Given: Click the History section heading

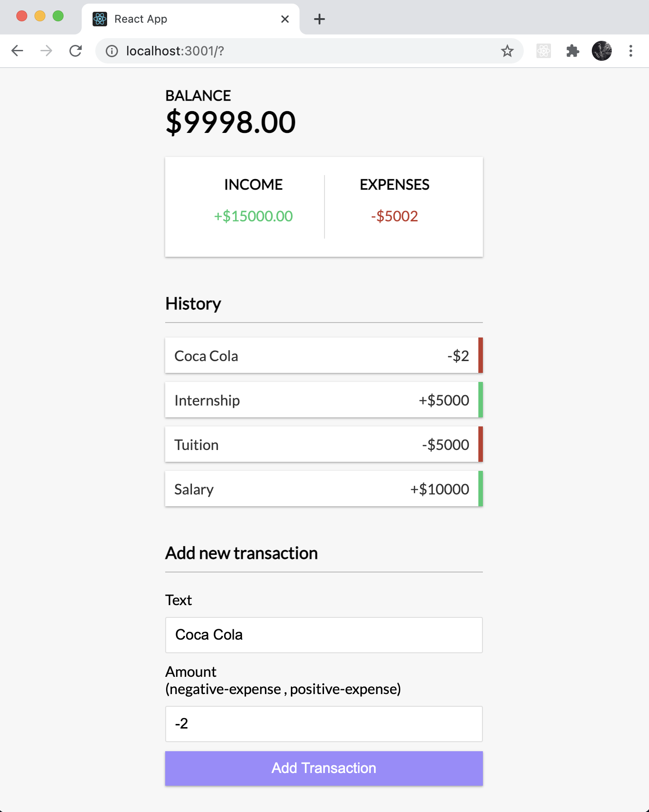Looking at the screenshot, I should coord(193,303).
